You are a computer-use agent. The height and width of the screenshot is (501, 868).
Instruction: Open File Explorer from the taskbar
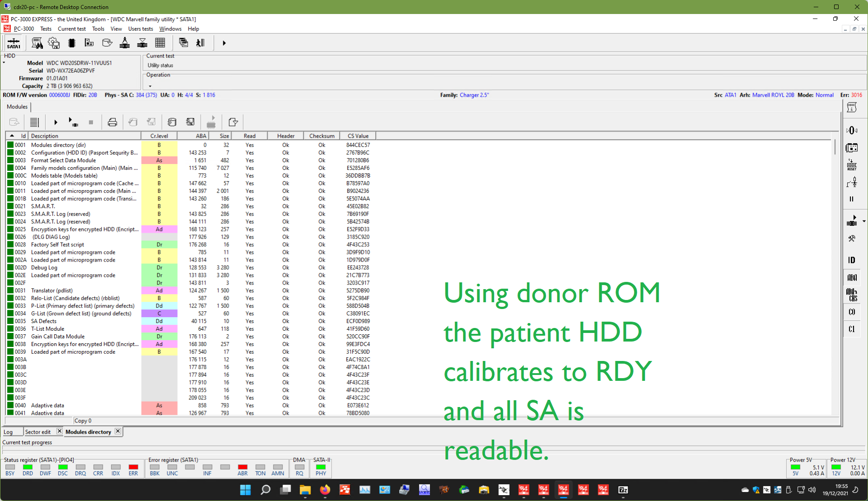[305, 490]
